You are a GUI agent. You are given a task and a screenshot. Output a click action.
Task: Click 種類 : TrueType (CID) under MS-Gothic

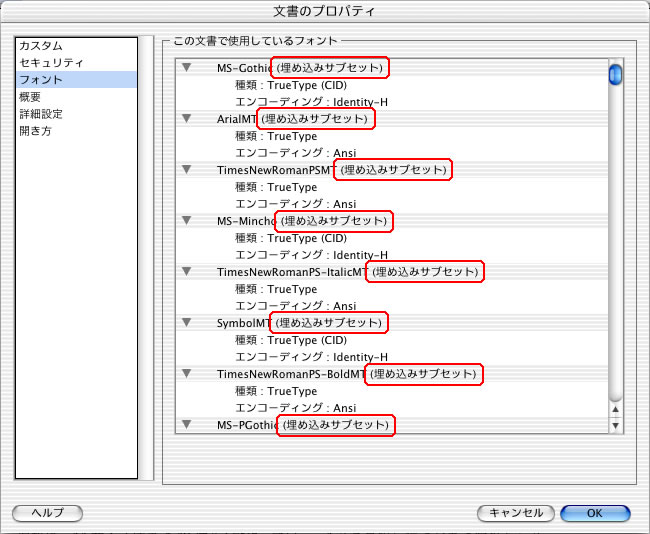click(291, 85)
